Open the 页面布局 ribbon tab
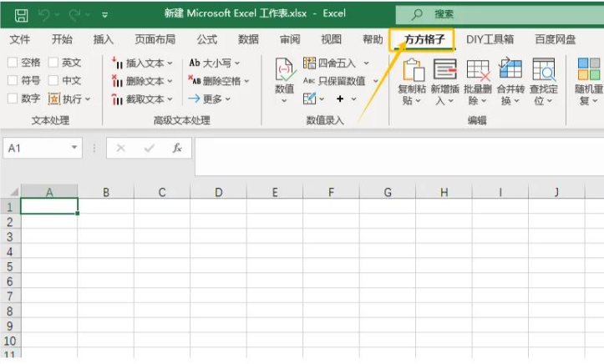 click(155, 39)
